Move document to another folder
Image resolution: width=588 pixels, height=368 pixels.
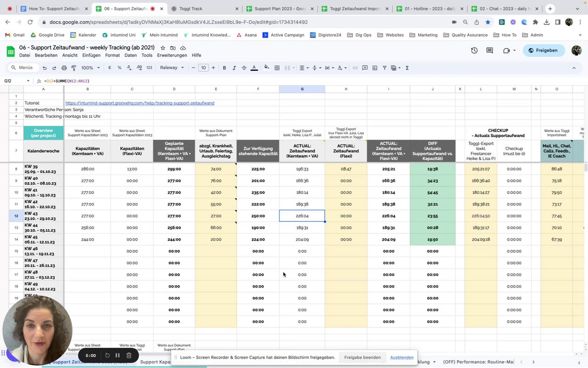pos(173,48)
